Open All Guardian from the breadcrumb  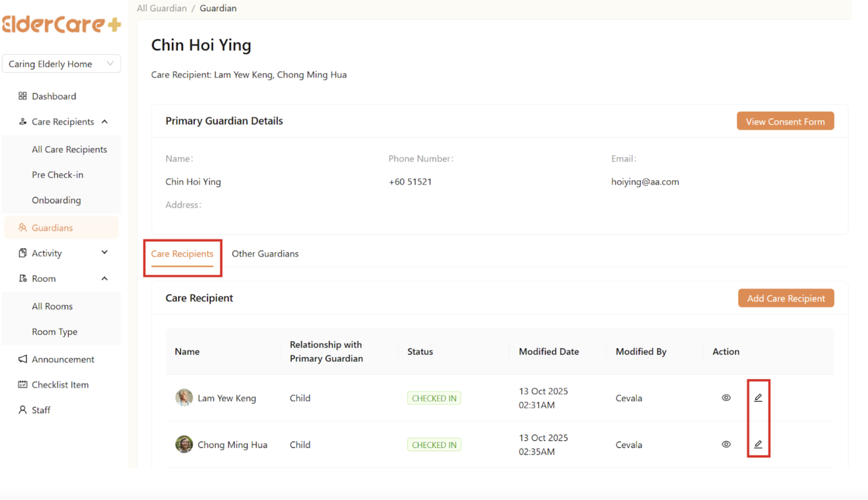click(x=161, y=8)
